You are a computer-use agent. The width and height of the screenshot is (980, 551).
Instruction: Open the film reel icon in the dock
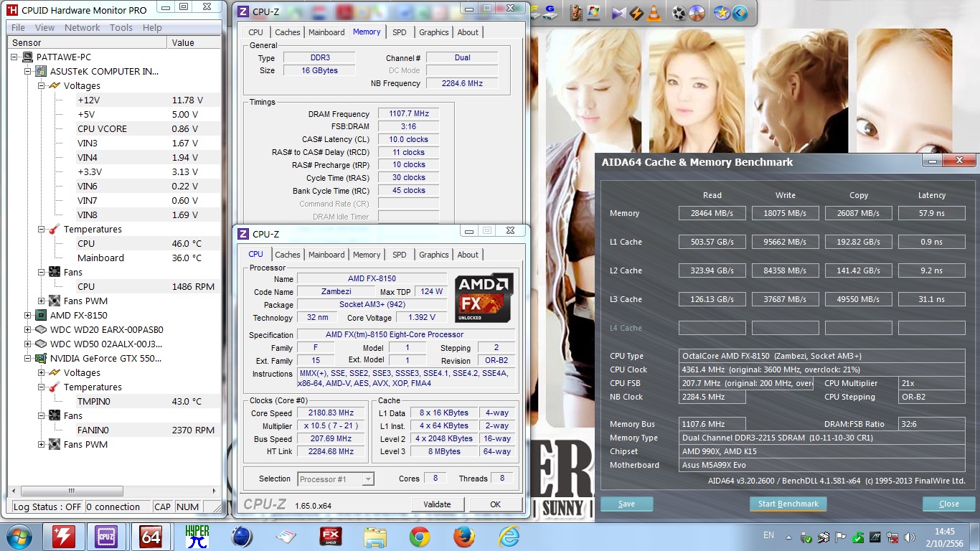click(679, 13)
